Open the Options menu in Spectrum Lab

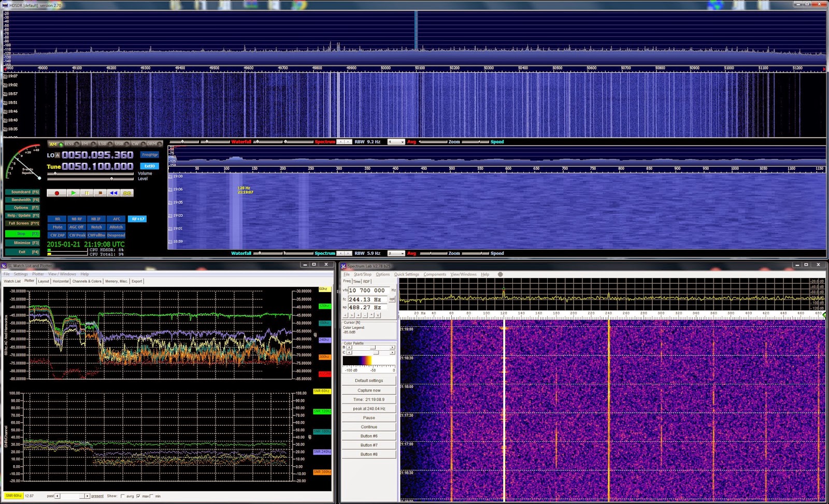(x=383, y=274)
